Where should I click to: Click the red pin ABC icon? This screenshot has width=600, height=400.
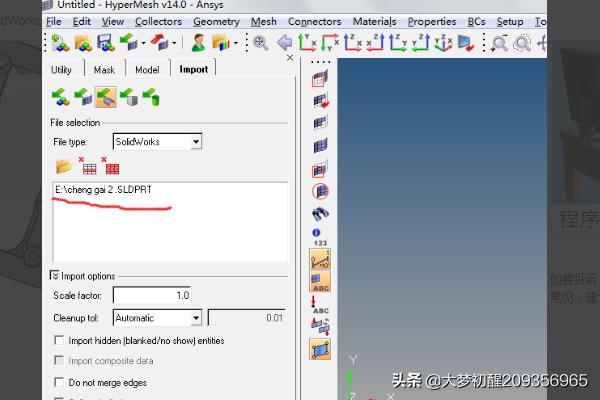click(320, 305)
